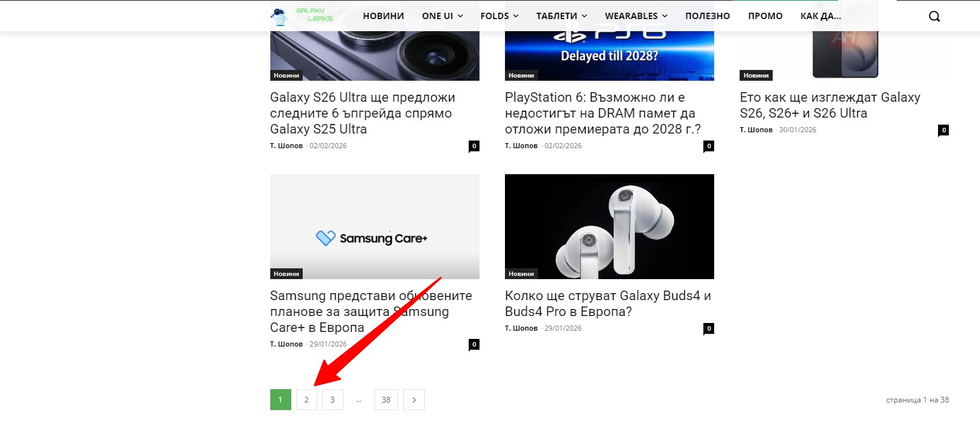Open the Samsung Care+ article image
The height and width of the screenshot is (440, 980).
pos(375,226)
